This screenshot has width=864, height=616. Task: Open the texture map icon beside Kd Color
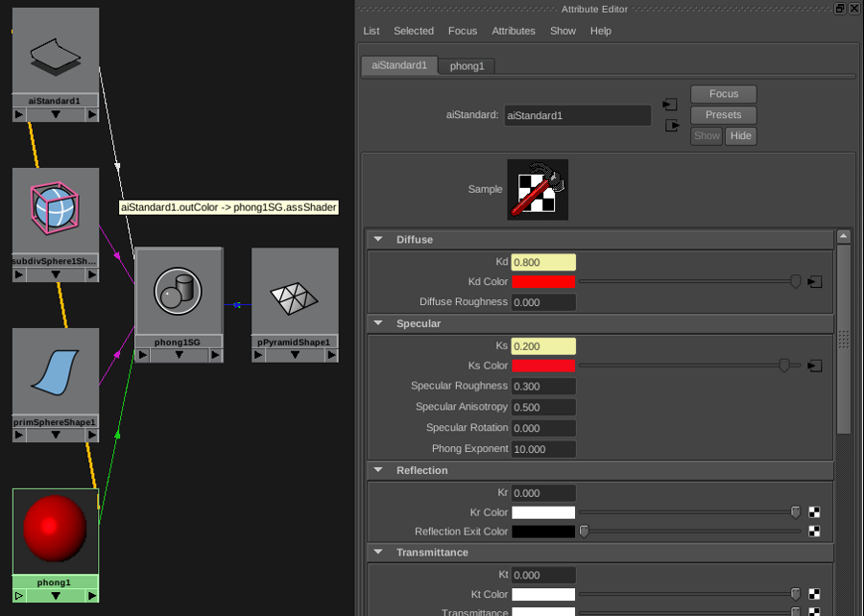[815, 281]
